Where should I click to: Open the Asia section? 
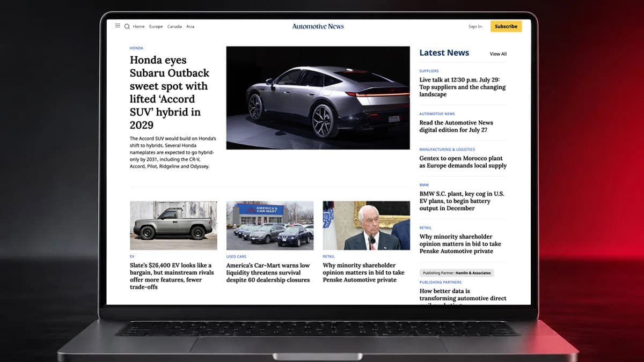(191, 26)
